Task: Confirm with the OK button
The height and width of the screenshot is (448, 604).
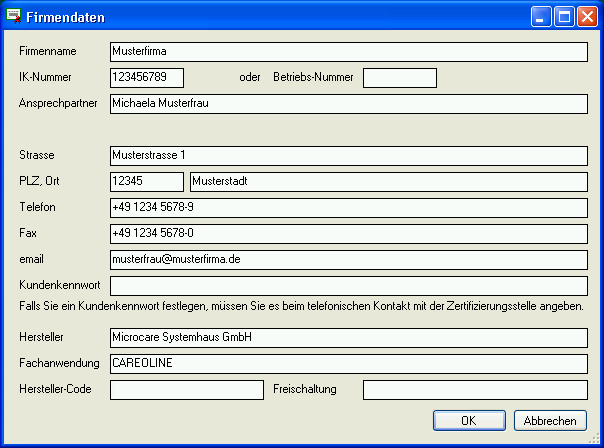Action: [469, 420]
